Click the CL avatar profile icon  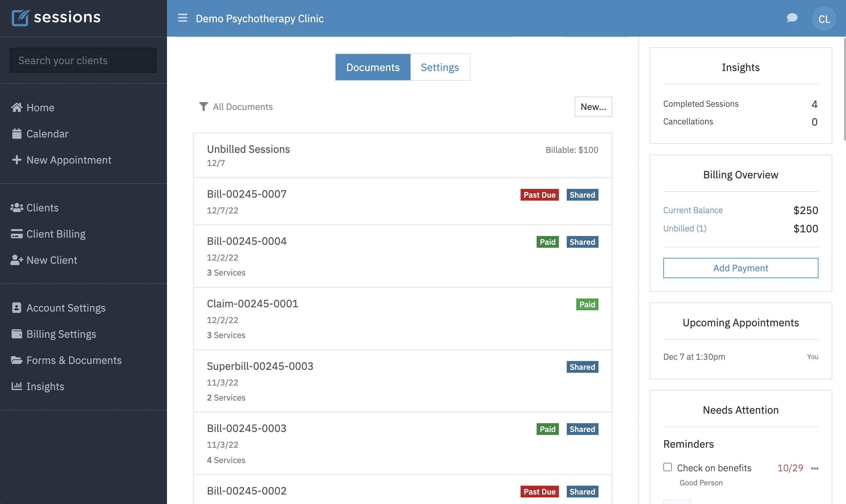pyautogui.click(x=824, y=18)
